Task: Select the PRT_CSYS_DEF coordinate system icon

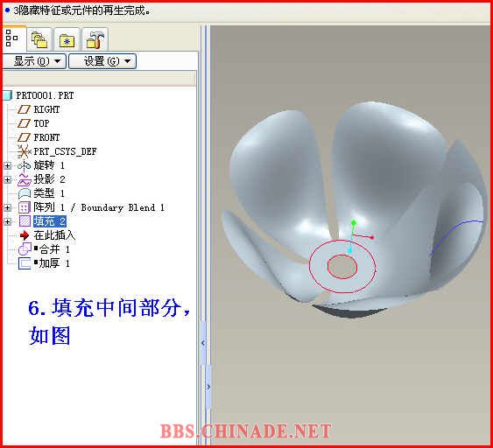Action: tap(24, 151)
